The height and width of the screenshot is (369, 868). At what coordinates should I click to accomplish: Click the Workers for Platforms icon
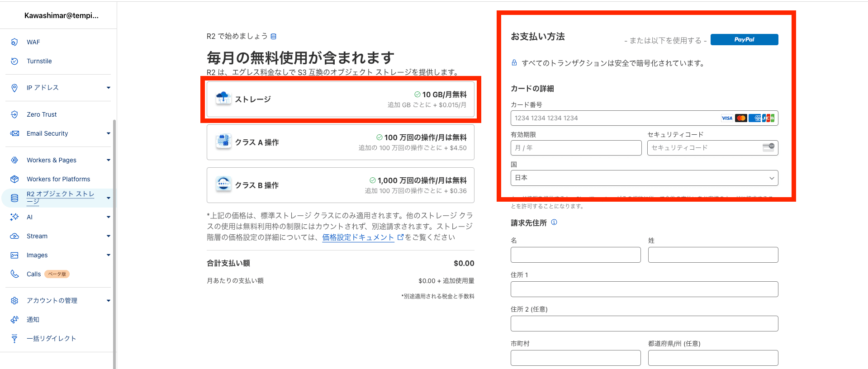tap(14, 179)
